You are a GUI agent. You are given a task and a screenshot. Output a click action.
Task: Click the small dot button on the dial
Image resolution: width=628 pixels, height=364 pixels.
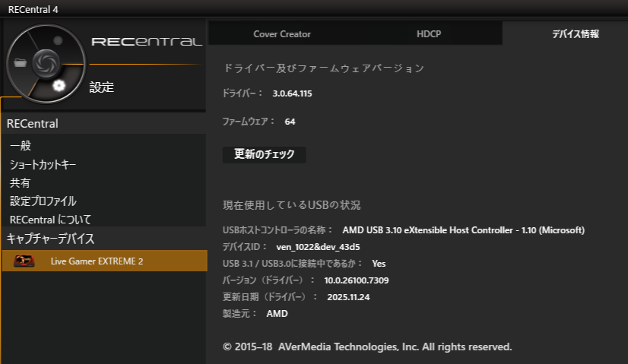click(x=58, y=40)
